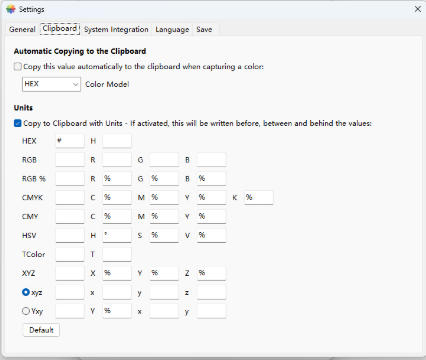Edit the HSV V unit field
The height and width of the screenshot is (360, 426).
(211, 235)
